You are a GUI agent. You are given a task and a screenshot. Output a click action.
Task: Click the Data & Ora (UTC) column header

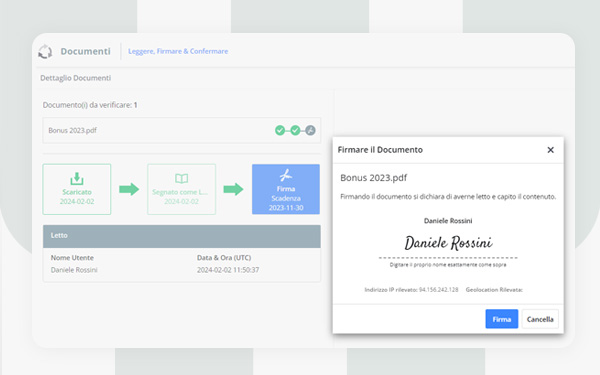[x=224, y=258]
